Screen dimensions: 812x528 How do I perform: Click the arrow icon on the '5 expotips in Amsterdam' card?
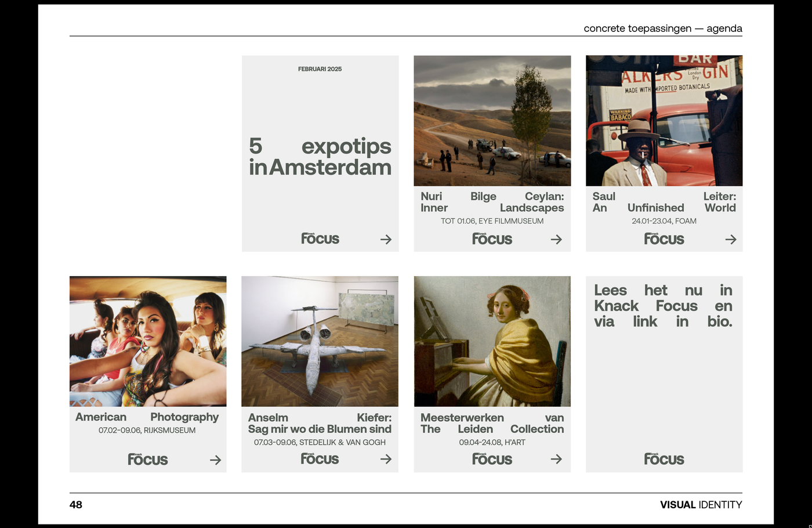pyautogui.click(x=386, y=239)
